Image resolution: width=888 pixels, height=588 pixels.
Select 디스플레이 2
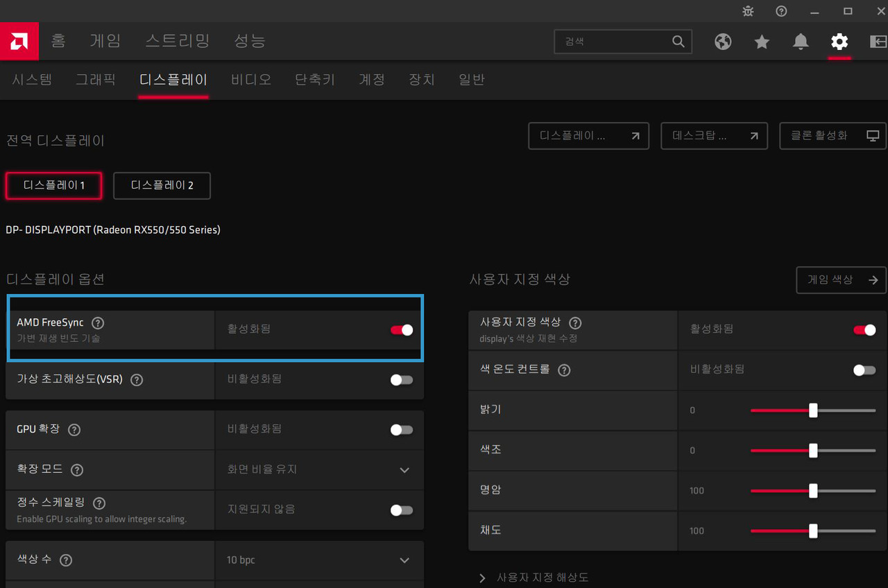point(162,185)
